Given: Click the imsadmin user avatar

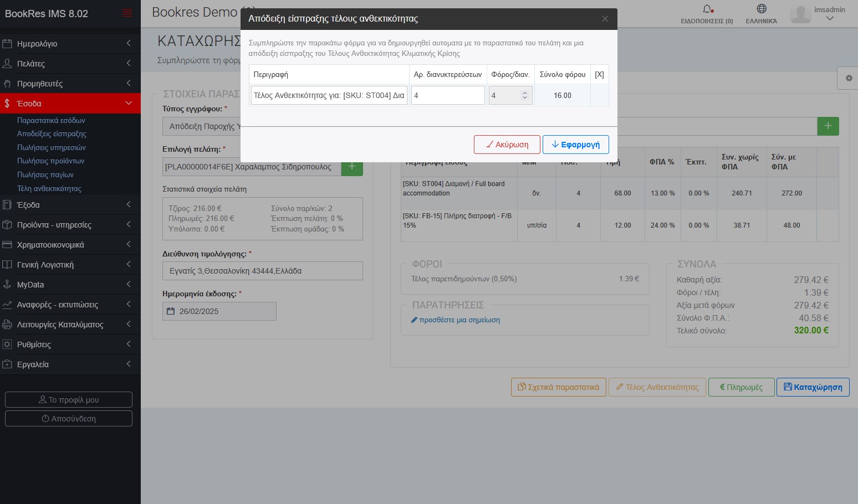Looking at the screenshot, I should [800, 14].
